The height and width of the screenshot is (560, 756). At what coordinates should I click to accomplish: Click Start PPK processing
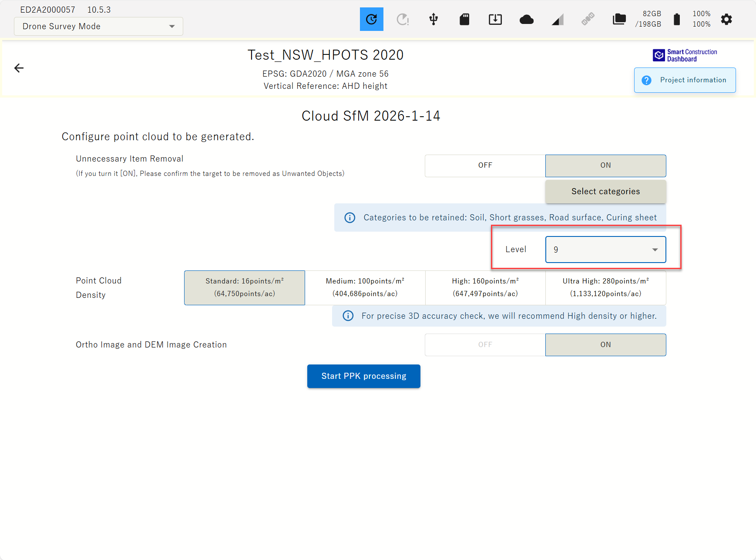pos(364,376)
